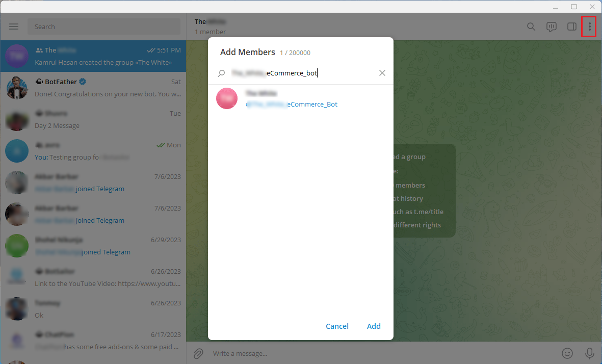Image resolution: width=602 pixels, height=364 pixels.
Task: Clear the Add Members search with X
Action: point(382,73)
